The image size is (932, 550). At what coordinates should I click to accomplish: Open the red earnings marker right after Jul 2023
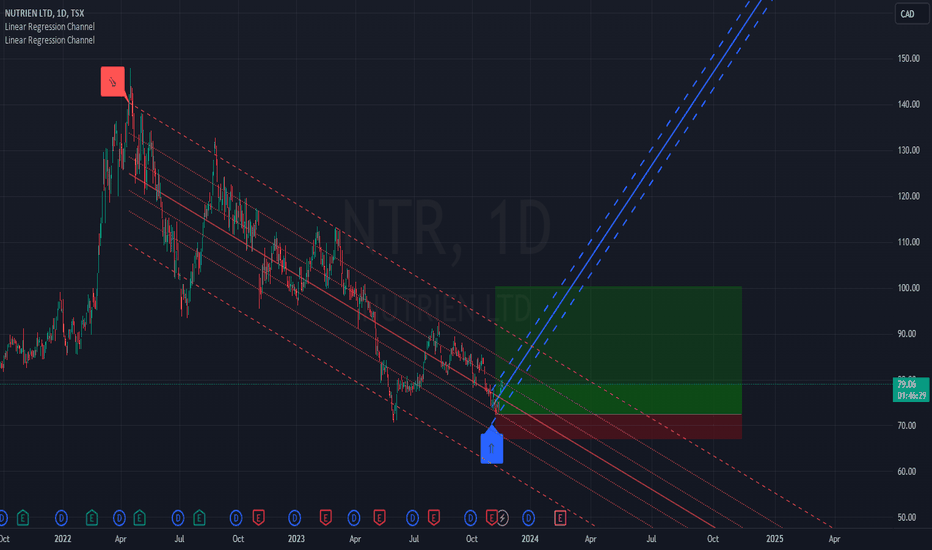tap(434, 518)
